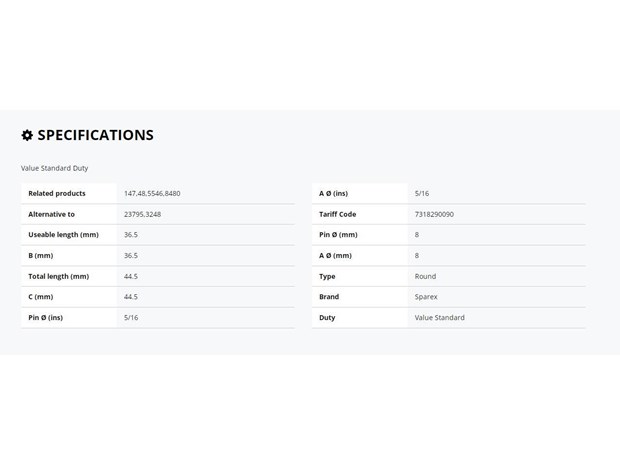620x465 pixels.
Task: Click the C (mm) row label
Action: 41,297
